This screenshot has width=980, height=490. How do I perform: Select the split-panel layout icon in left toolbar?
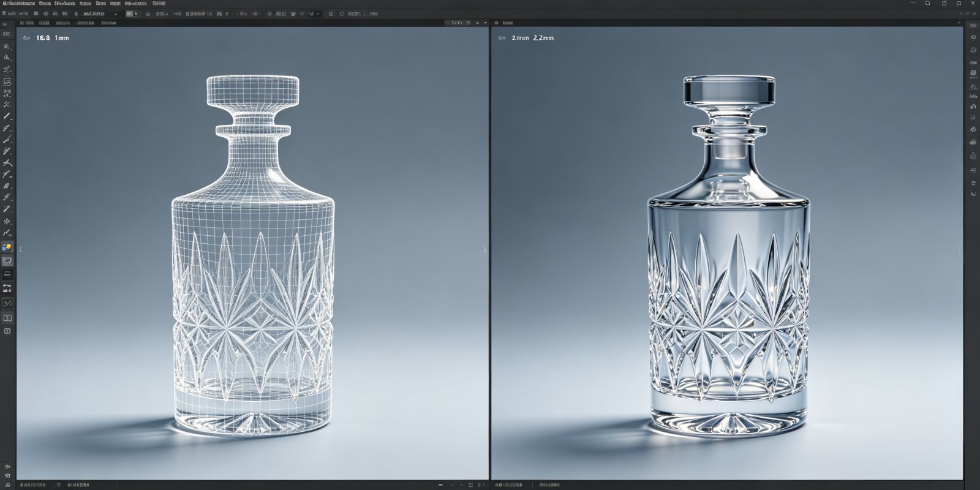point(7,318)
